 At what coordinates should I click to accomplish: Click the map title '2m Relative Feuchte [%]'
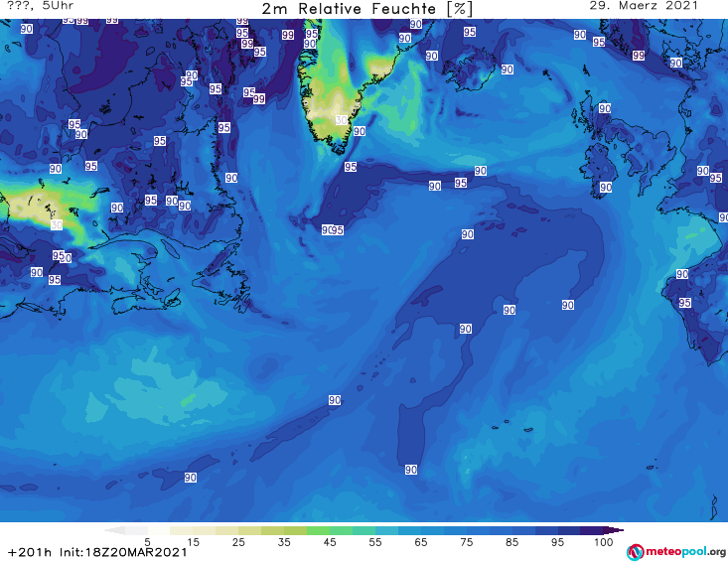(367, 9)
